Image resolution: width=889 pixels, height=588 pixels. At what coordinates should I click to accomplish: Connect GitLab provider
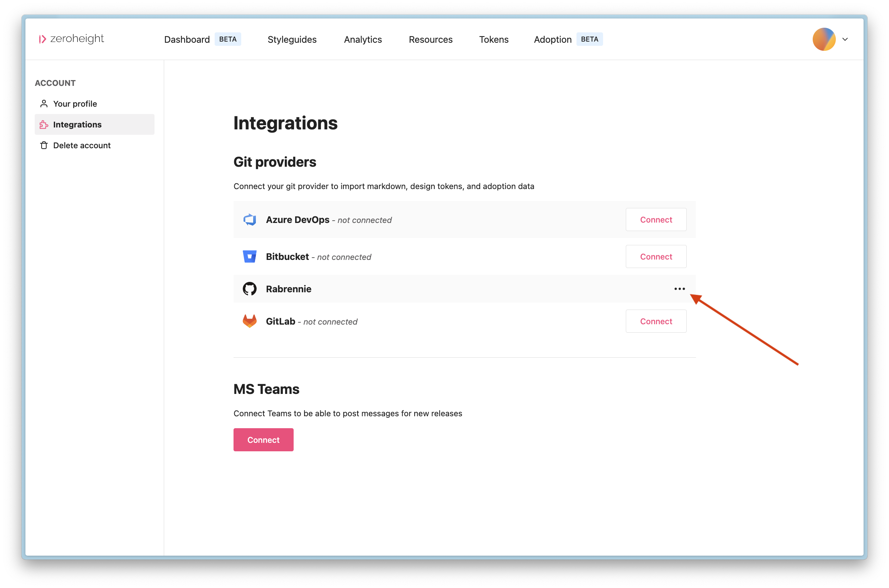click(656, 321)
